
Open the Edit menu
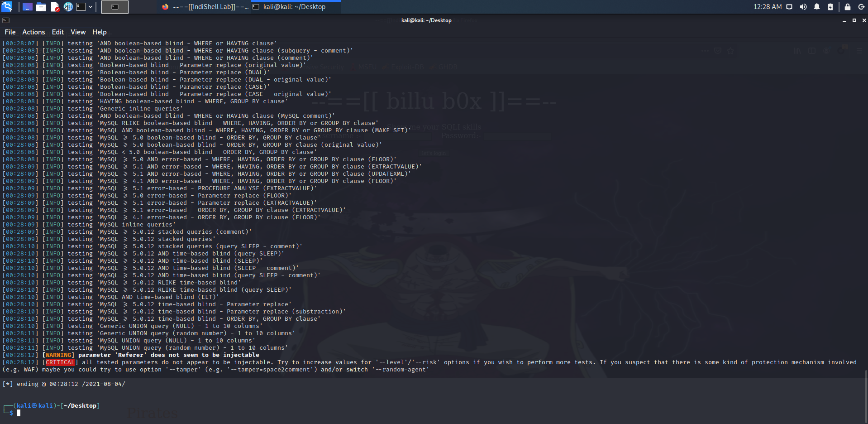coord(58,32)
